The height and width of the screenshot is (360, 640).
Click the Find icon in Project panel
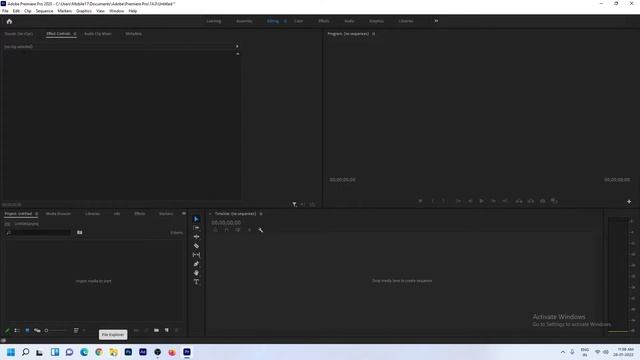tap(147, 331)
